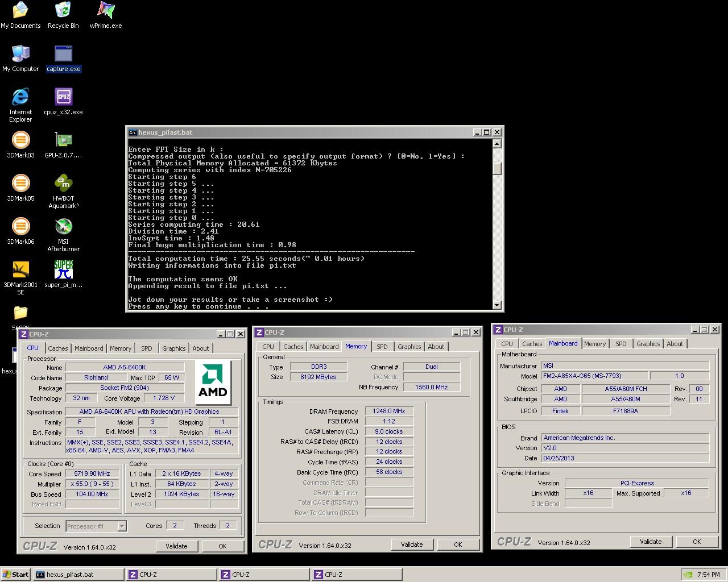The height and width of the screenshot is (582, 728).
Task: Click hexus_pifast.bat console title icon
Action: [133, 132]
